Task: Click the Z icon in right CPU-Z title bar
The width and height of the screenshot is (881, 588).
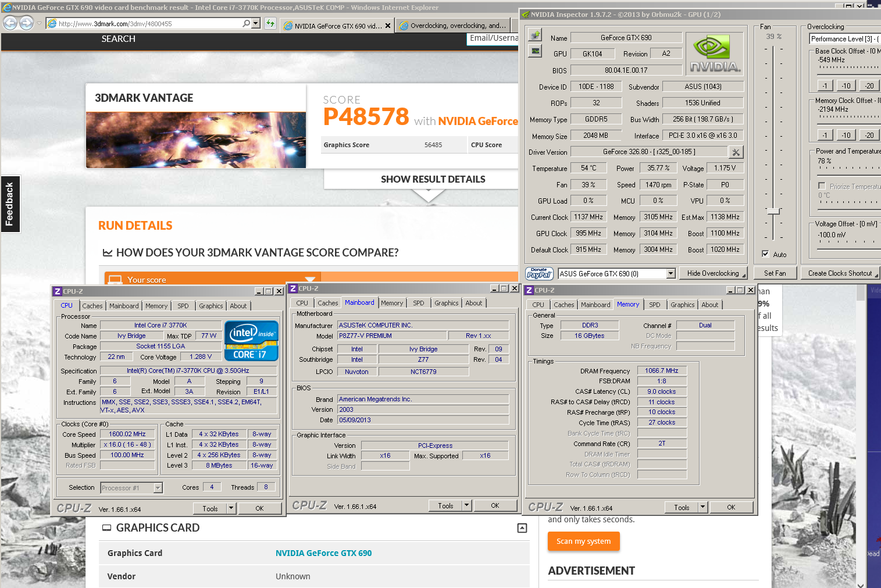Action: [x=529, y=290]
